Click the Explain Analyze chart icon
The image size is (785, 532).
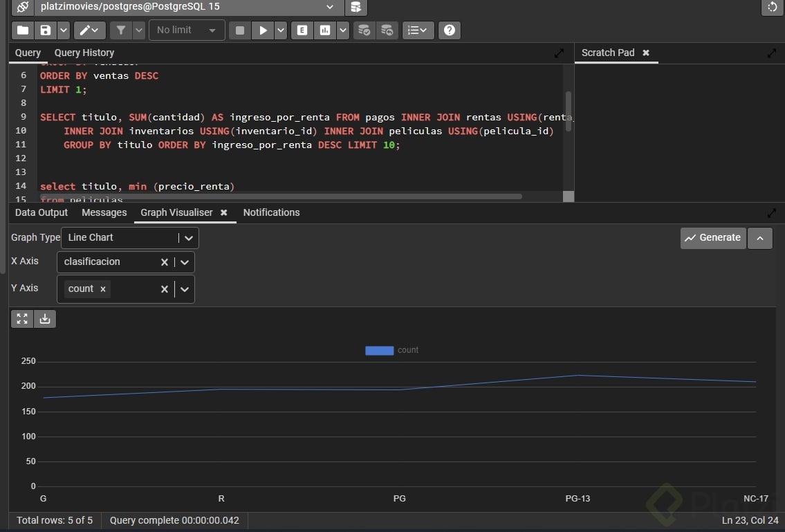click(324, 30)
